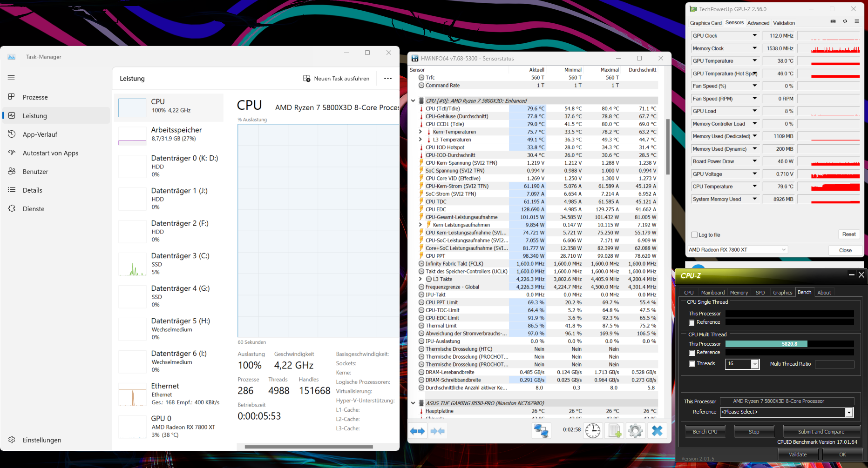Open Details section in Task-Manager
Image resolution: width=868 pixels, height=468 pixels.
coord(56,190)
